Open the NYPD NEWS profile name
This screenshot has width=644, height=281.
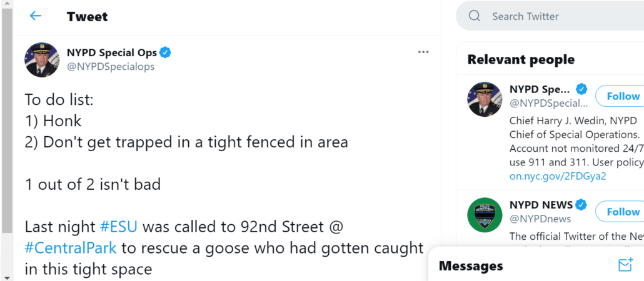pos(541,205)
